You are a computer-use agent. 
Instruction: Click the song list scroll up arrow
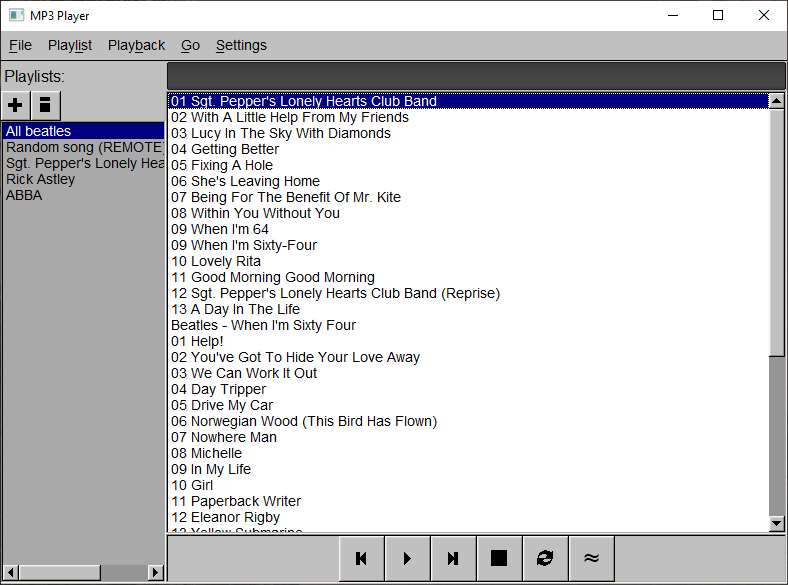pos(776,101)
